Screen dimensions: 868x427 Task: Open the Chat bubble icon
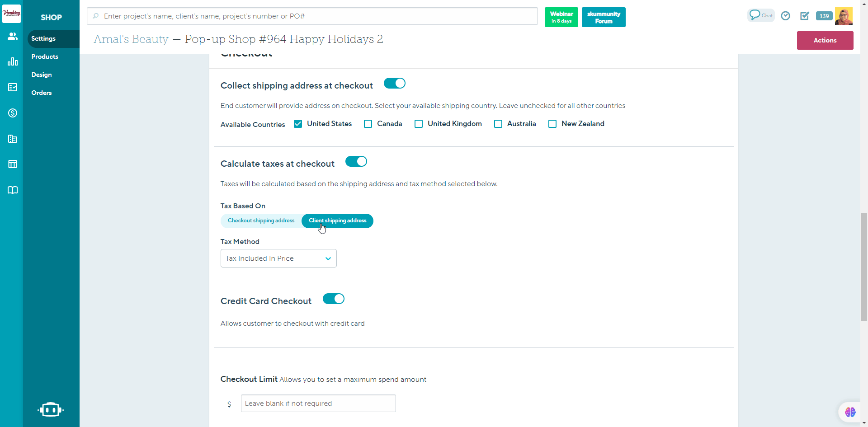pyautogui.click(x=760, y=15)
